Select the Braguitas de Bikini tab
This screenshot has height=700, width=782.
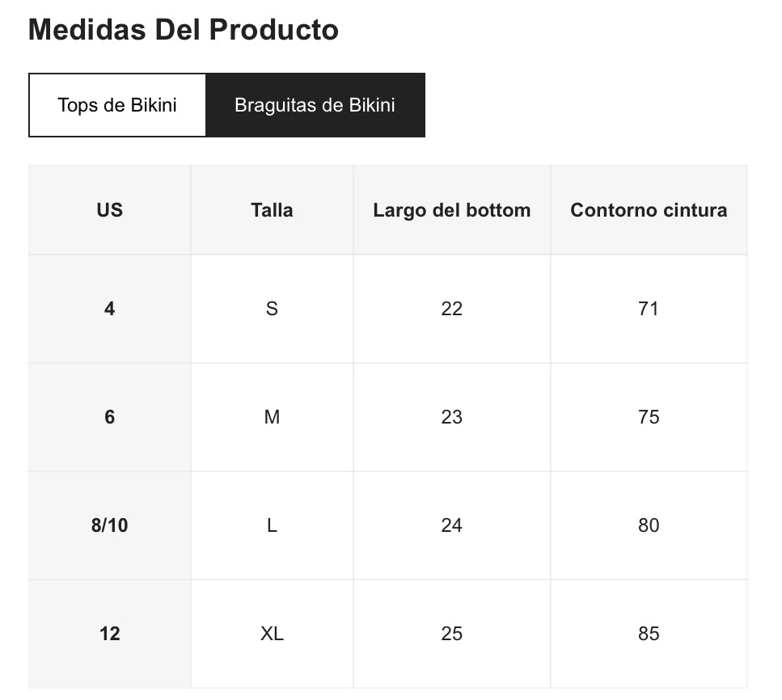[315, 105]
